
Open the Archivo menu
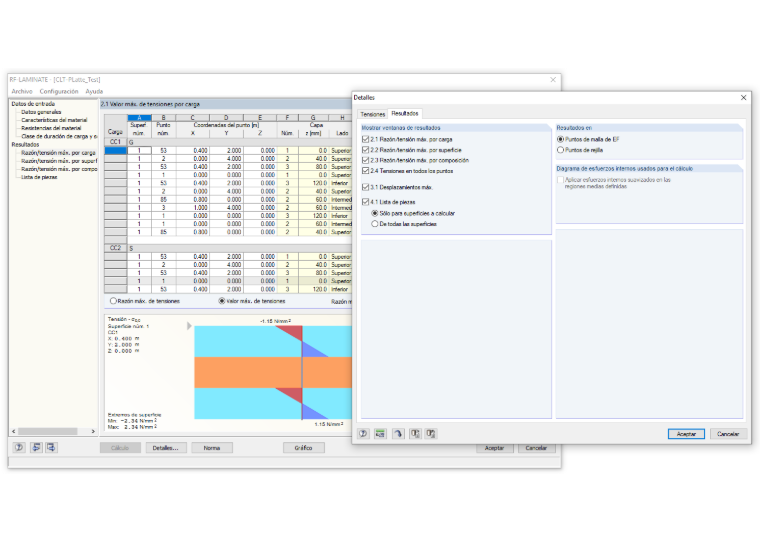pyautogui.click(x=22, y=92)
